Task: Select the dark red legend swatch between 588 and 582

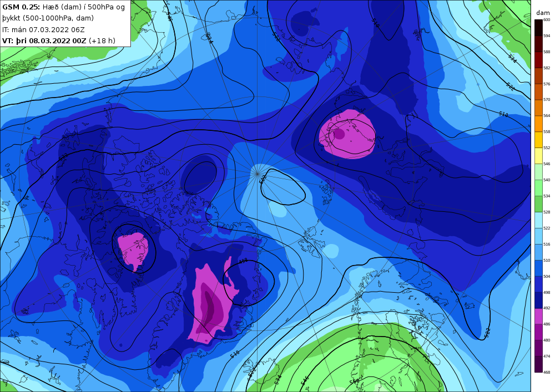Action: (538, 60)
